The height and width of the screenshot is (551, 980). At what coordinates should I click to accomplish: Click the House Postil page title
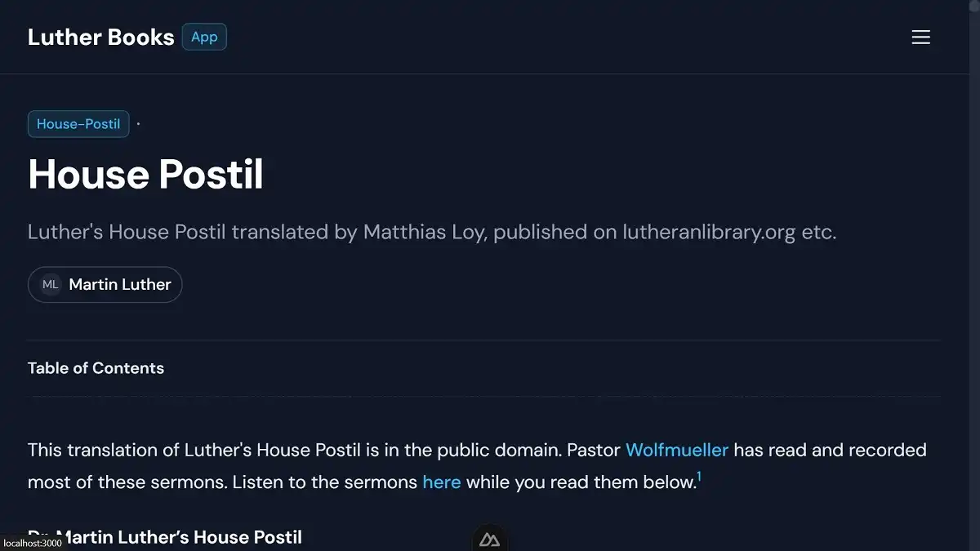145,174
